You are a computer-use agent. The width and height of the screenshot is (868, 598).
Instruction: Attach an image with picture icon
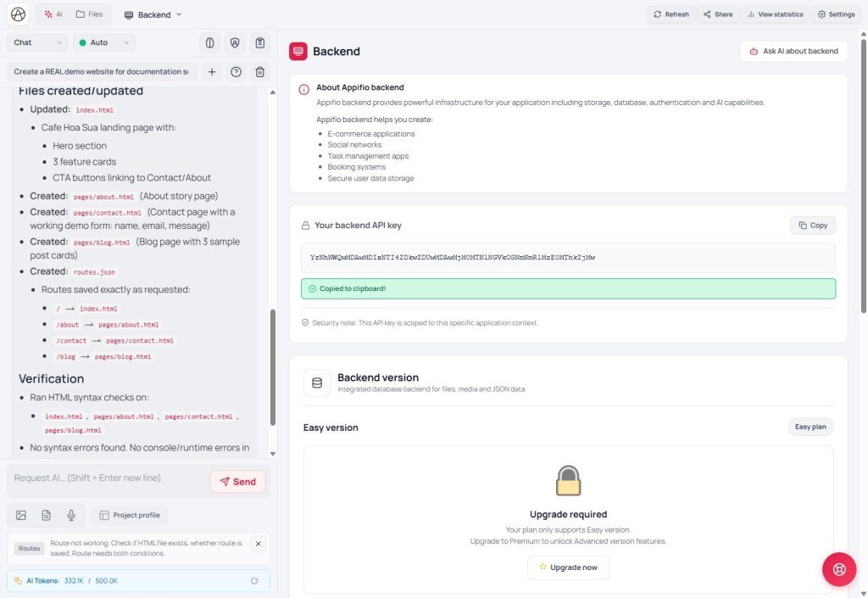[21, 516]
